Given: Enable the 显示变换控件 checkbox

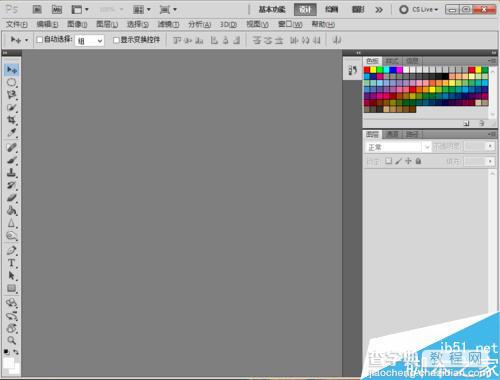Looking at the screenshot, I should [x=116, y=40].
